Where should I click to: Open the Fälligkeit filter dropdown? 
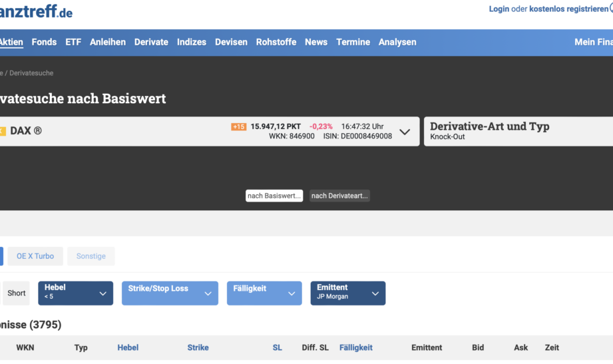click(264, 293)
